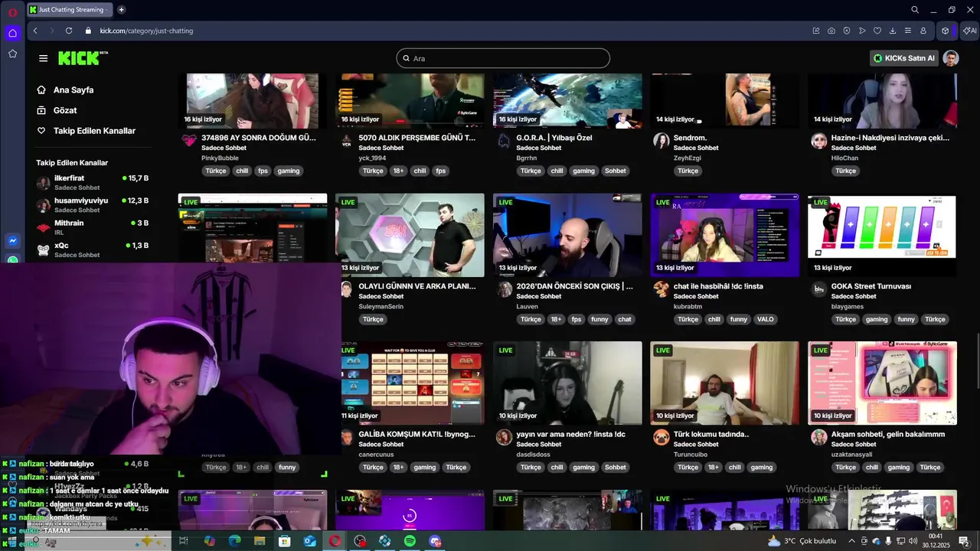The width and height of the screenshot is (980, 551).
Task: Open a new browser tab
Action: click(121, 10)
